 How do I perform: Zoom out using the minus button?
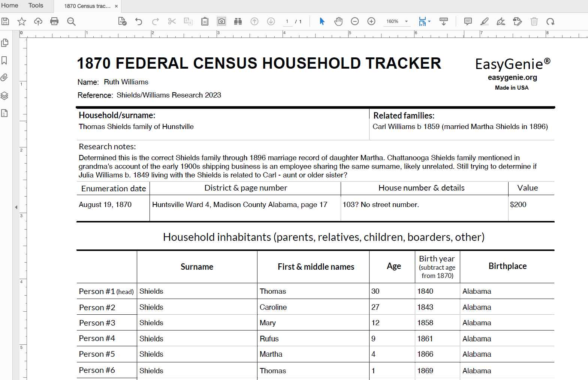pos(355,21)
